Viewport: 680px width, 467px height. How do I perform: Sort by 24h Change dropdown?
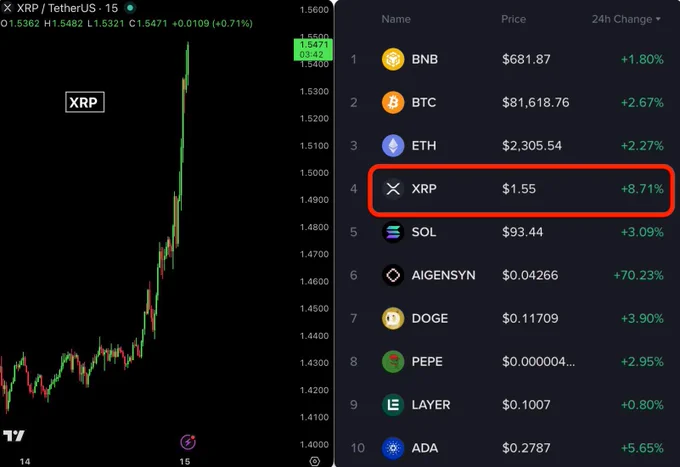point(626,19)
